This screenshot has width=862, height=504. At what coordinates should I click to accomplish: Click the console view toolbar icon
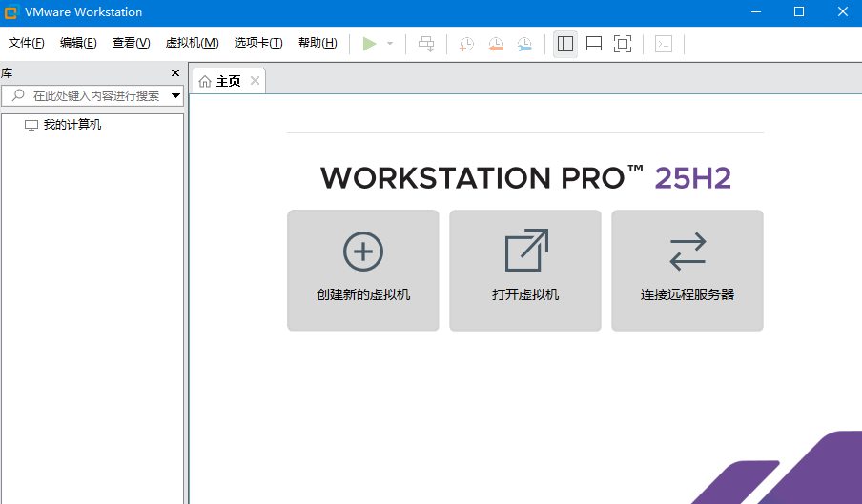664,44
